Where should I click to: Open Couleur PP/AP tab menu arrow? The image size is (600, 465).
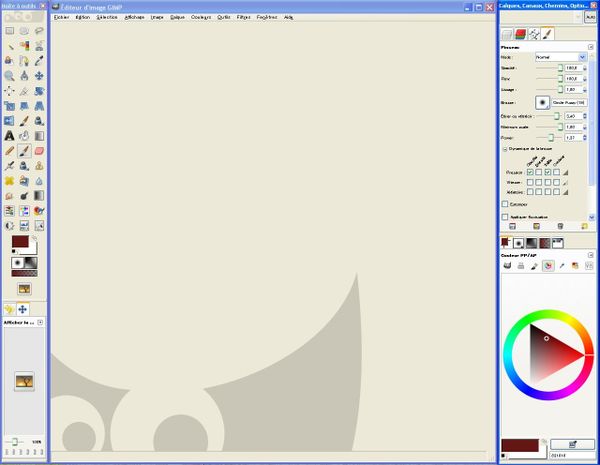tap(590, 255)
